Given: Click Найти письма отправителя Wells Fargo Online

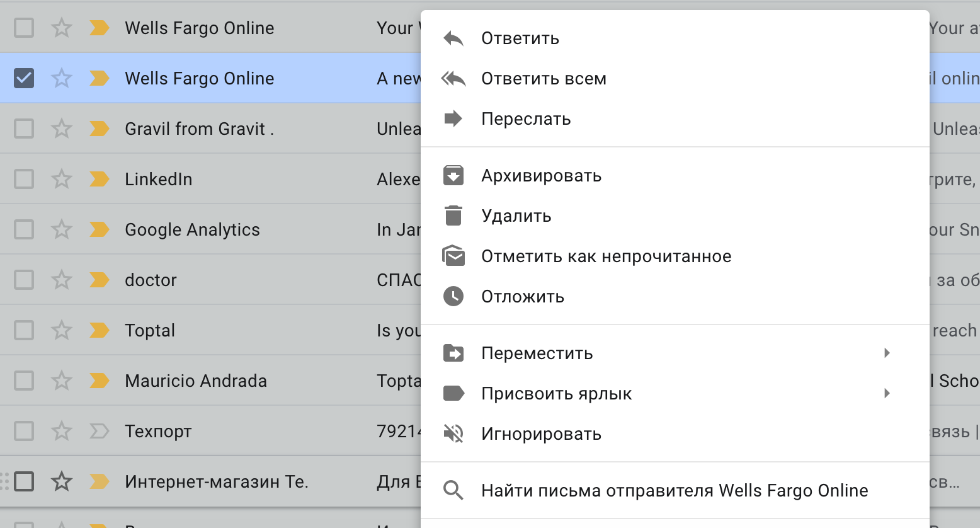Looking at the screenshot, I should coord(674,490).
